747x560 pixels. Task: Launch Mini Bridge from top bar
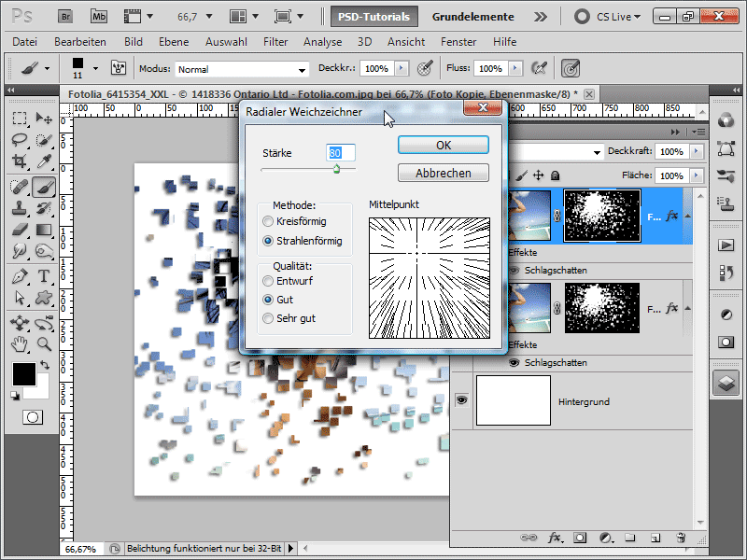[99, 17]
